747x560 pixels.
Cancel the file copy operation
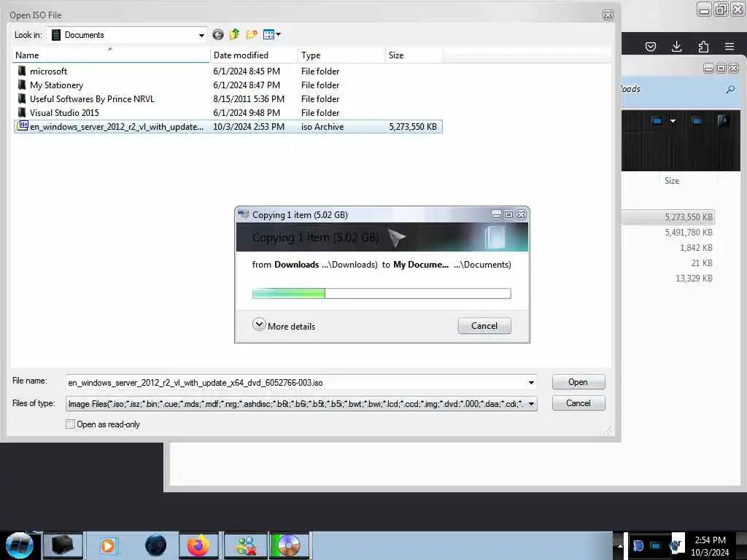tap(484, 326)
